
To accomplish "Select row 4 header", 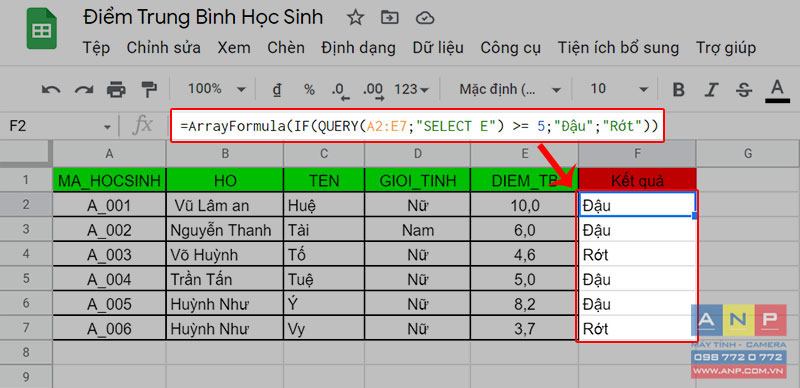I will coord(26,254).
